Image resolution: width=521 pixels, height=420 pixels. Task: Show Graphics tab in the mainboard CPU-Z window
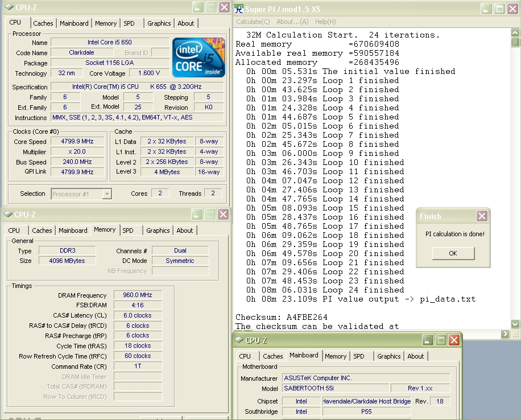pos(388,356)
